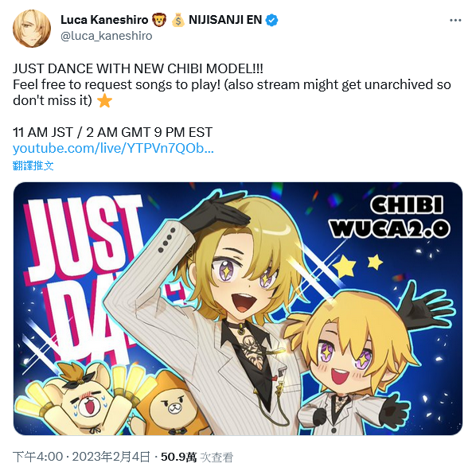Click the 翻譯推文 translate tweet link
This screenshot has height=475, width=476.
(x=33, y=165)
